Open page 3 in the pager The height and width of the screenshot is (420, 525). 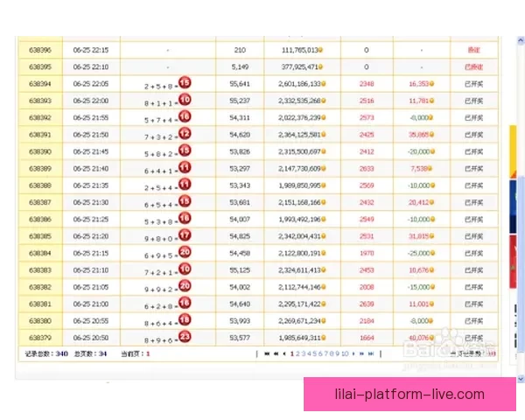pos(303,353)
